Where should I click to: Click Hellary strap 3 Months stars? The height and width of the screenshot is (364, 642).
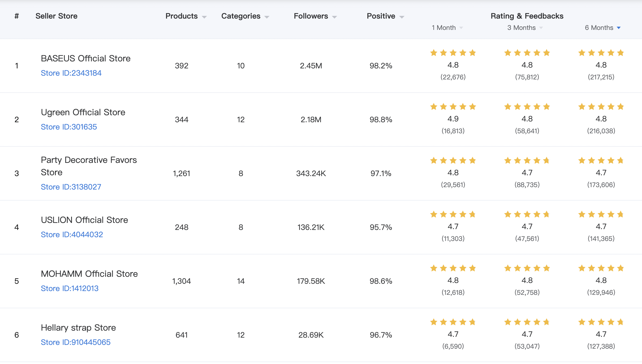point(527,322)
